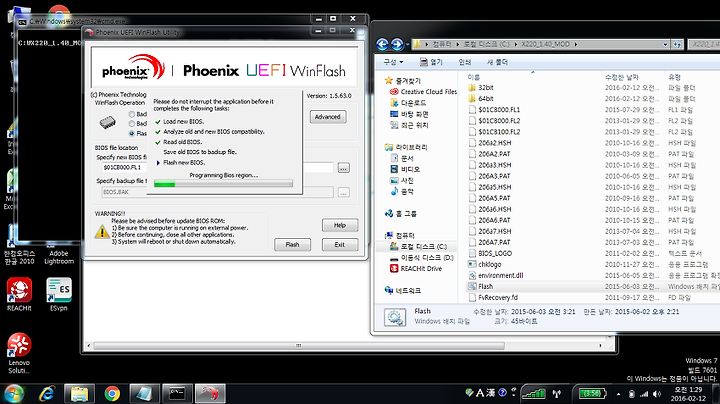Click the new BIOS file path field
Screen dimensions: 720x404
tap(217, 168)
